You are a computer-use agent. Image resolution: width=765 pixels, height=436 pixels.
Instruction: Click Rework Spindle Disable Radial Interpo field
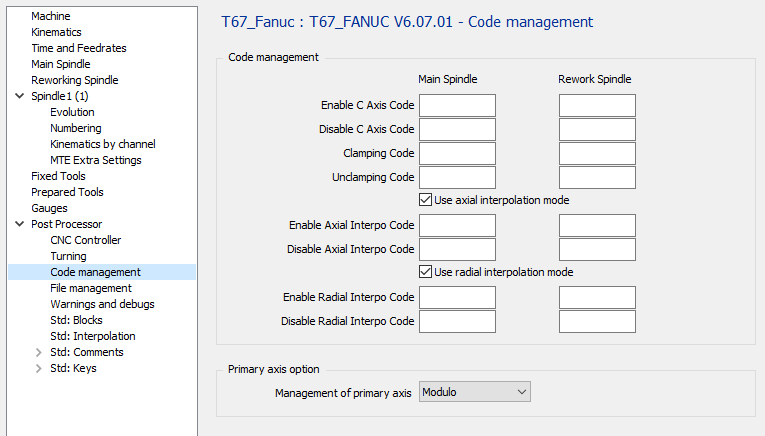[x=597, y=321]
